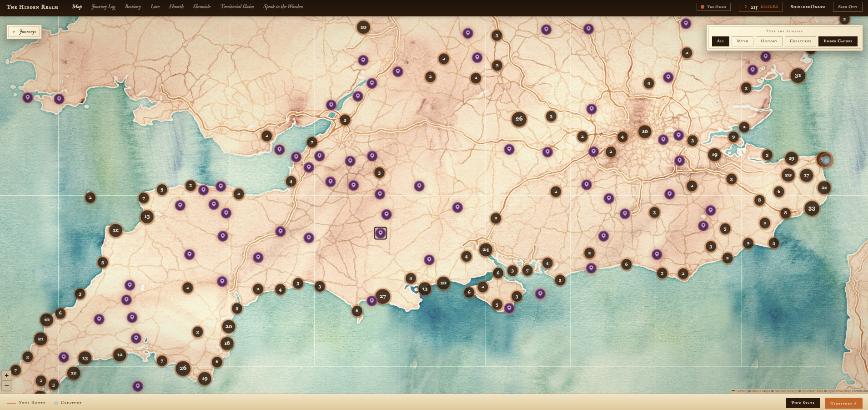Toggle the Myth almanac filter
The image size is (868, 410).
(743, 41)
